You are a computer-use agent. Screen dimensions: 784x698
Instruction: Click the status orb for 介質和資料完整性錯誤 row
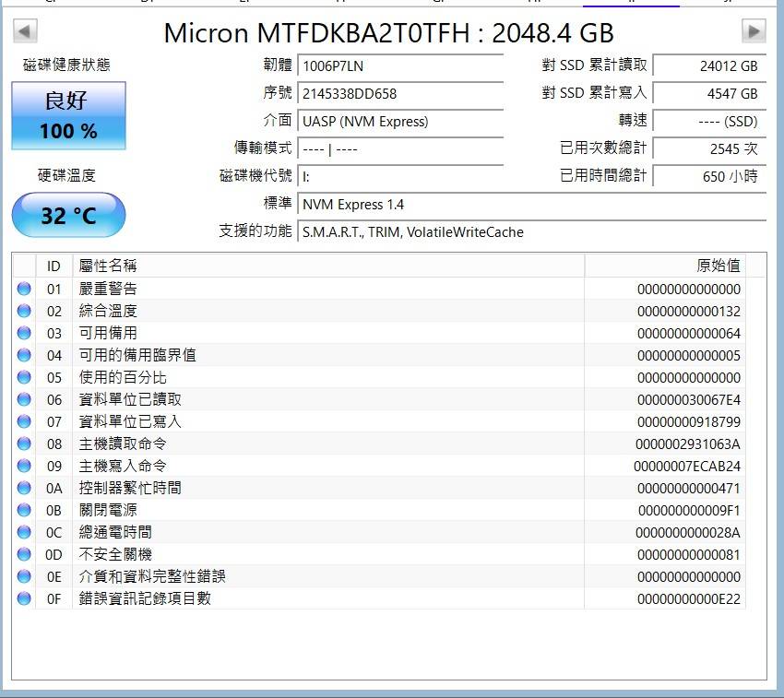point(24,576)
